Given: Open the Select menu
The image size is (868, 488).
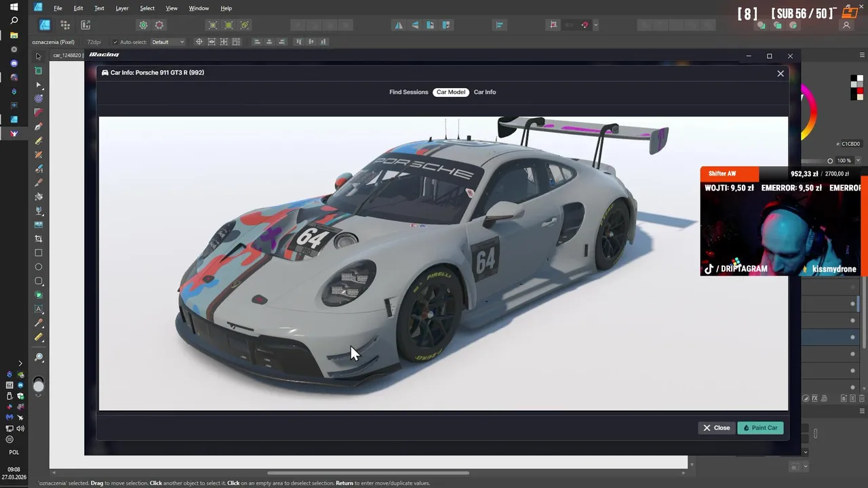Looking at the screenshot, I should point(147,8).
